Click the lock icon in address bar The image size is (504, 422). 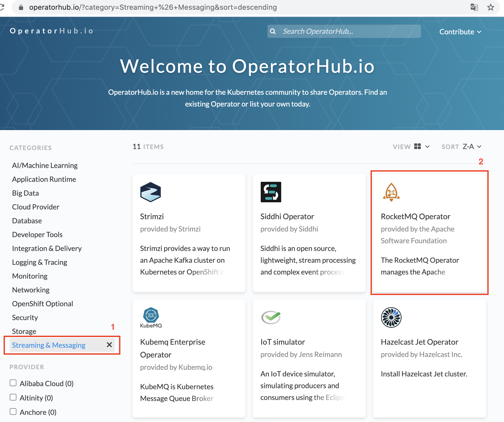(21, 7)
